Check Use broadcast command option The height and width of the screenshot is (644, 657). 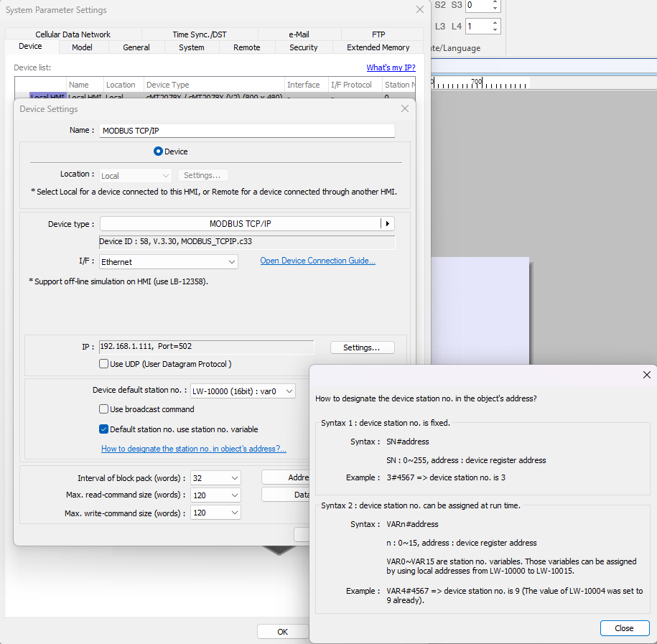(x=104, y=409)
